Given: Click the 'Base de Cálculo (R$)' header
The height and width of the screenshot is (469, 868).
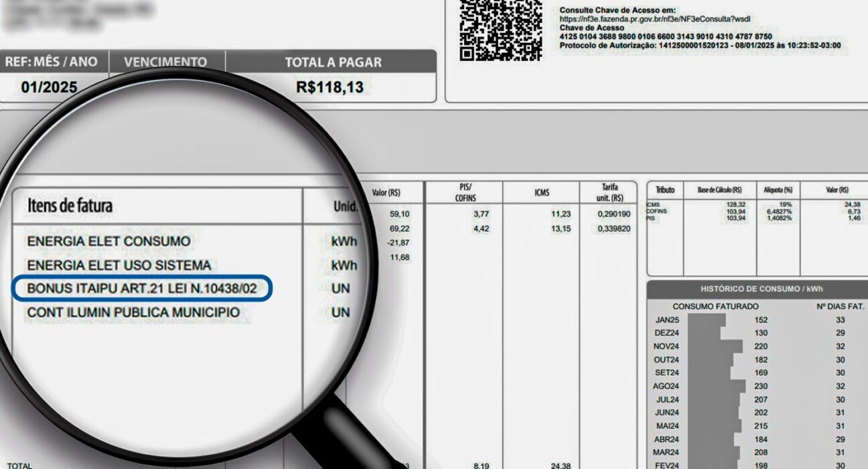Looking at the screenshot, I should (719, 190).
